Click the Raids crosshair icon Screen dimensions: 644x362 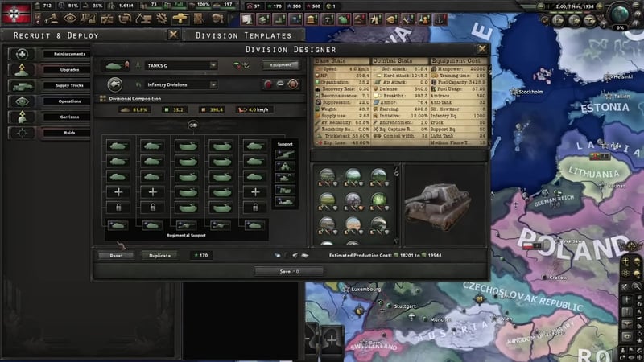(x=22, y=133)
